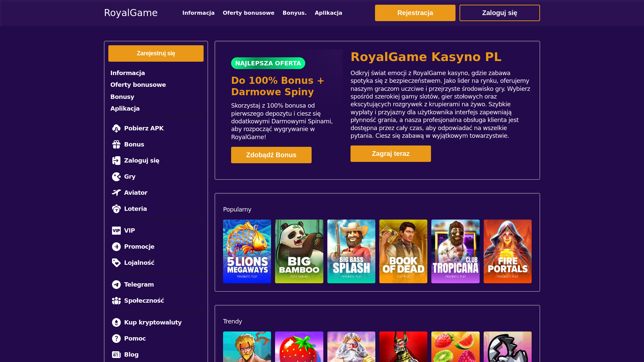Screen dimensions: 644x362
Task: Click the Lojalność tag icon
Action: (116, 263)
